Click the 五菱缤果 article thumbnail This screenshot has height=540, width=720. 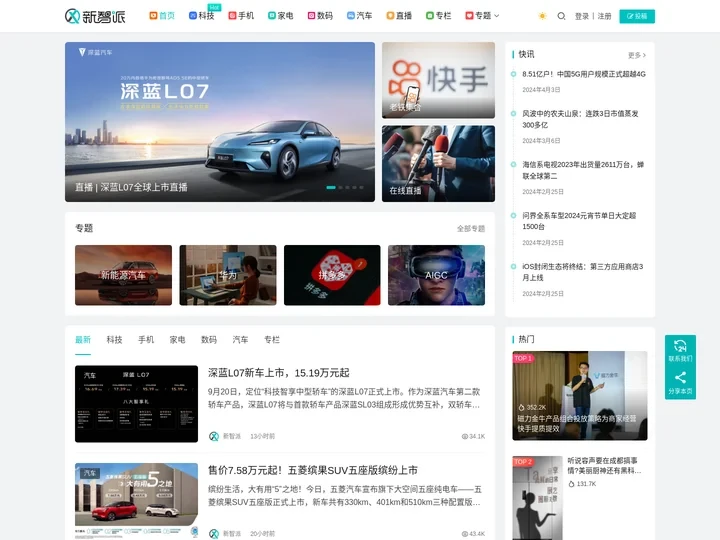click(x=136, y=501)
